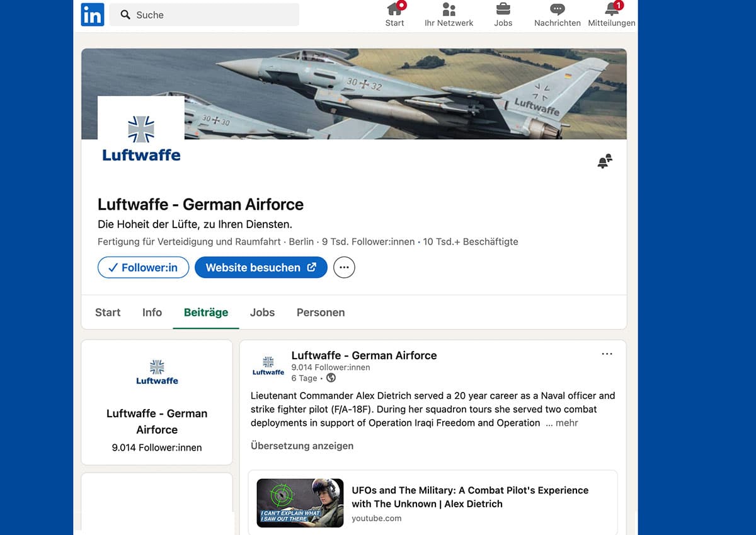756x535 pixels.
Task: Click the page notification bell icon
Action: pos(604,161)
